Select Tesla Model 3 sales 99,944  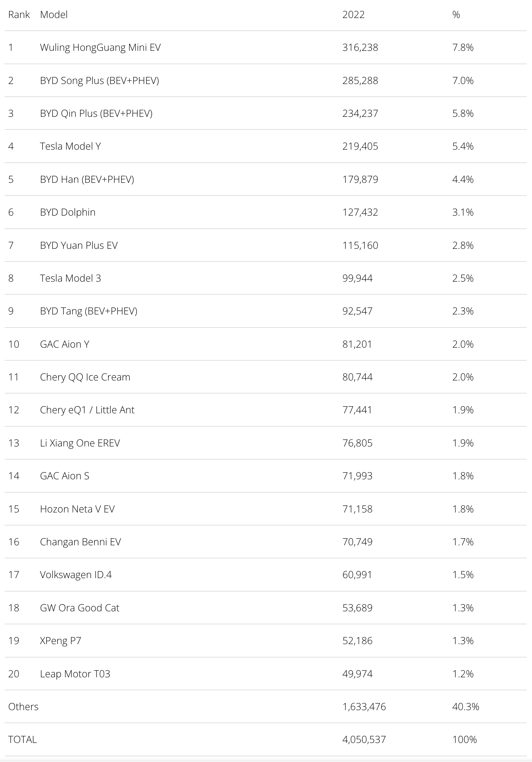pos(357,278)
